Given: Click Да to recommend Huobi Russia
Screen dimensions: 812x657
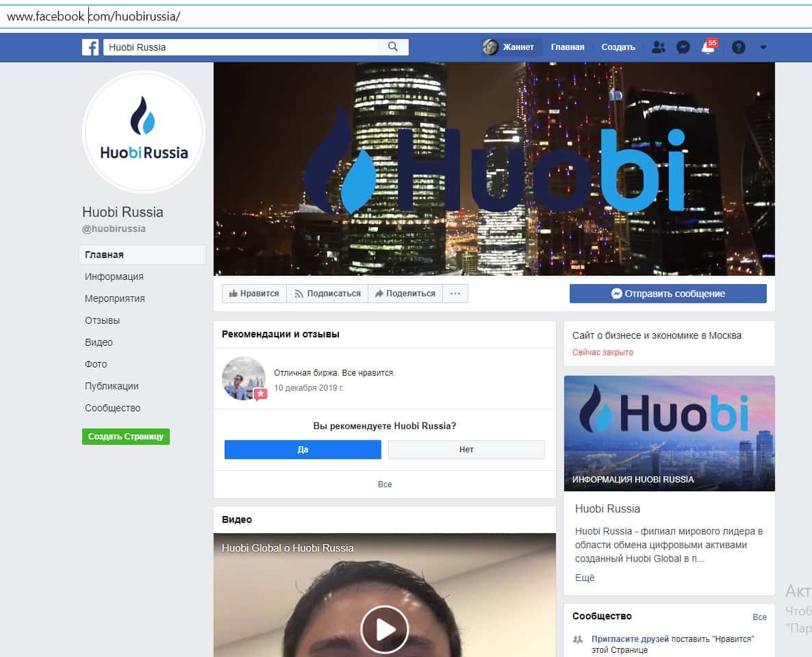Looking at the screenshot, I should [303, 450].
